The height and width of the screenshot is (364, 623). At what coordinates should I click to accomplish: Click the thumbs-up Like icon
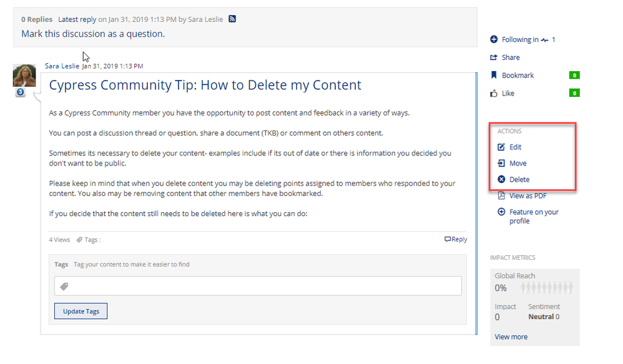click(x=494, y=93)
